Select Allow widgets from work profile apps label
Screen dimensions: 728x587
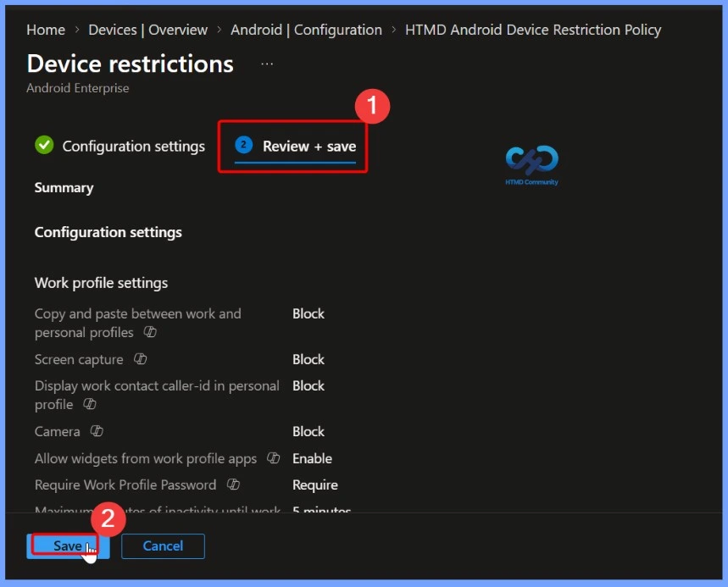coord(145,458)
